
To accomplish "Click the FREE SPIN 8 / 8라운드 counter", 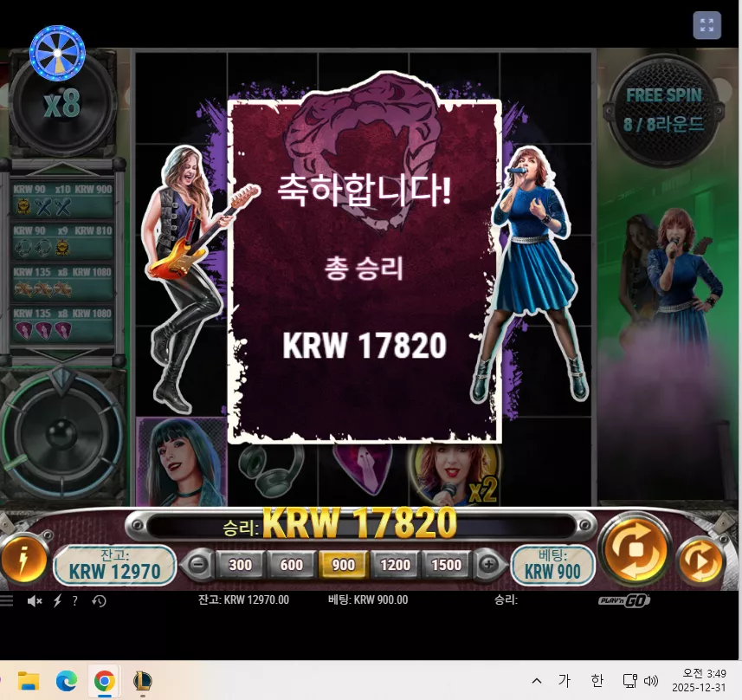I will (x=663, y=110).
